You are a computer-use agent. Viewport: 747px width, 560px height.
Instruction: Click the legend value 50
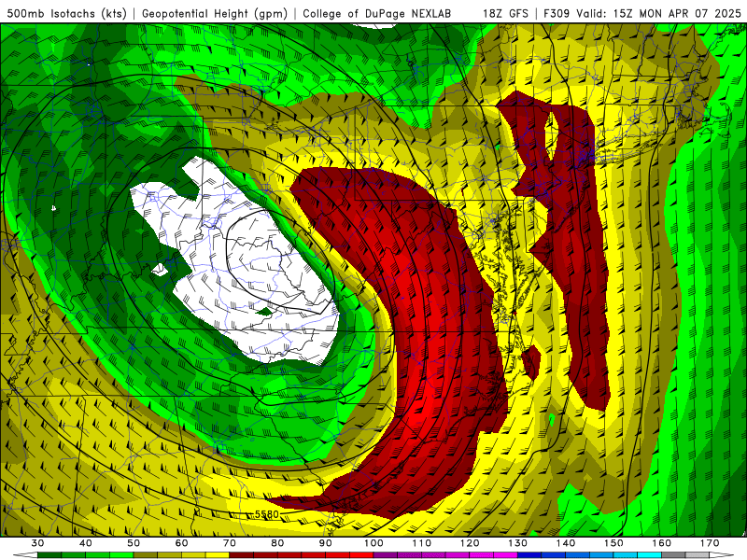coord(134,543)
